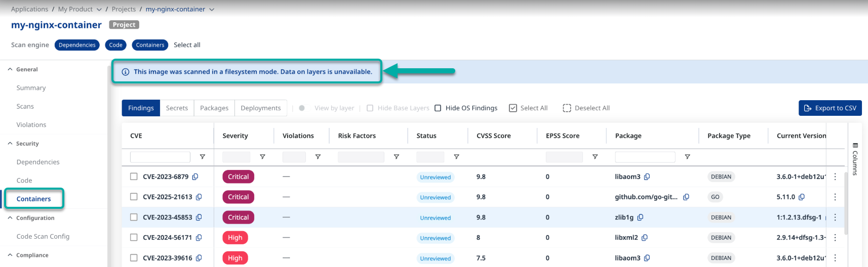868x267 pixels.
Task: Click the Package column filter icon
Action: pyautogui.click(x=687, y=157)
